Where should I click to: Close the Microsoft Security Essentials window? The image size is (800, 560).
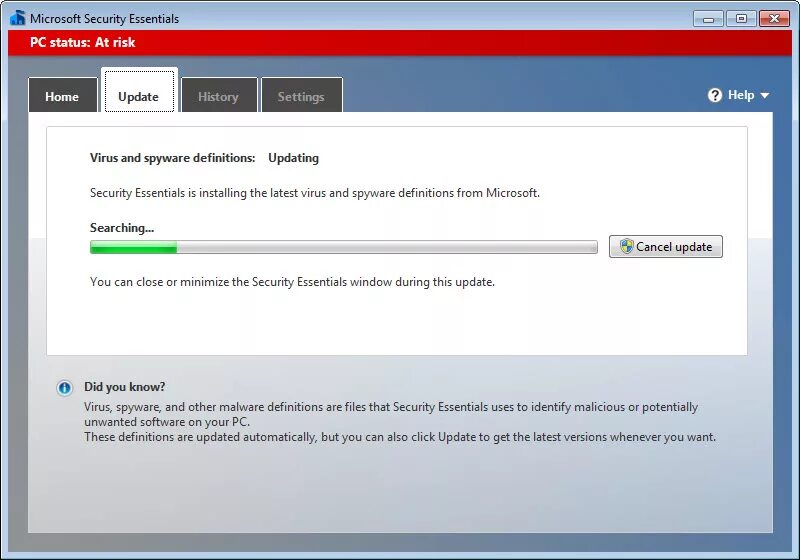(774, 19)
